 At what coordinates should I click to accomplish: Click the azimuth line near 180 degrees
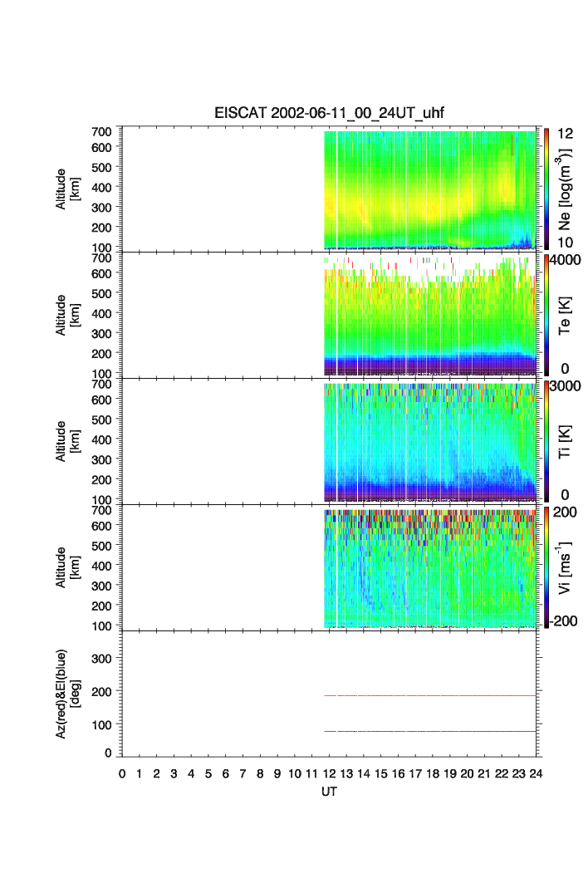pyautogui.click(x=429, y=695)
